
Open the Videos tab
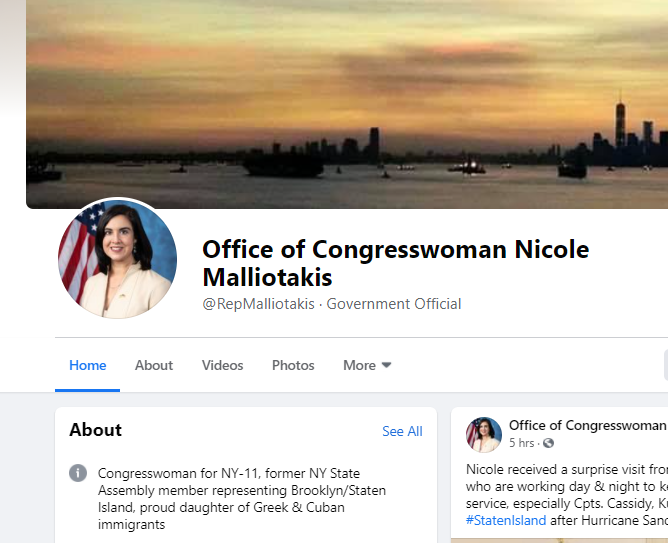tap(222, 365)
